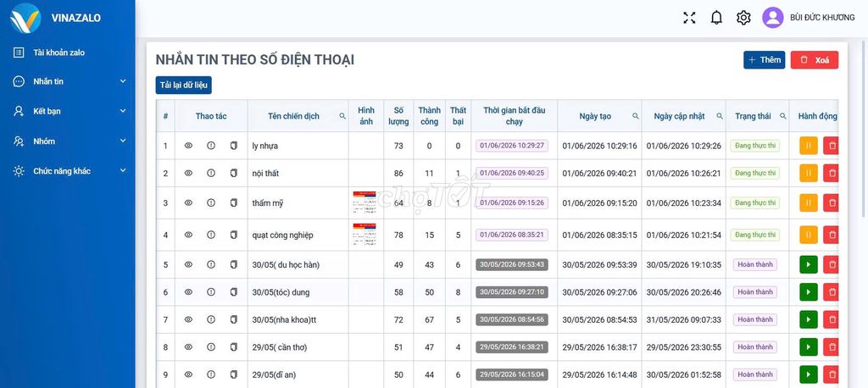Start the '29/05(dĩ an)' campaign
This screenshot has width=868, height=388.
click(808, 374)
